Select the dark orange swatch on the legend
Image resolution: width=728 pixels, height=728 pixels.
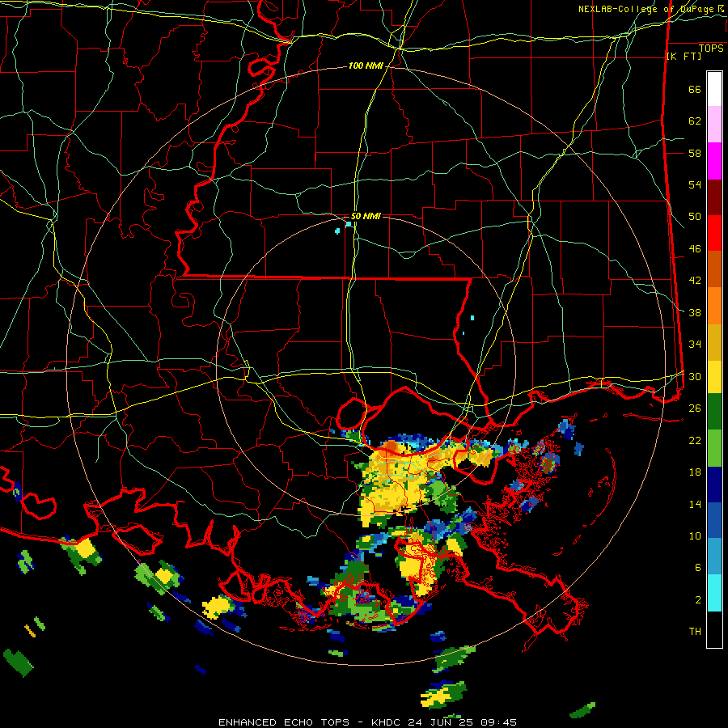pos(714,269)
